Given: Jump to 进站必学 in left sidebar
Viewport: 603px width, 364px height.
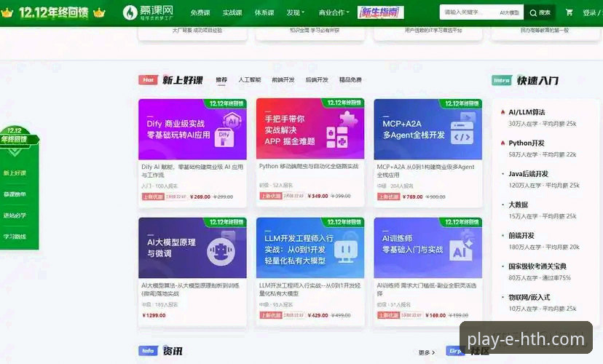Looking at the screenshot, I should [15, 215].
